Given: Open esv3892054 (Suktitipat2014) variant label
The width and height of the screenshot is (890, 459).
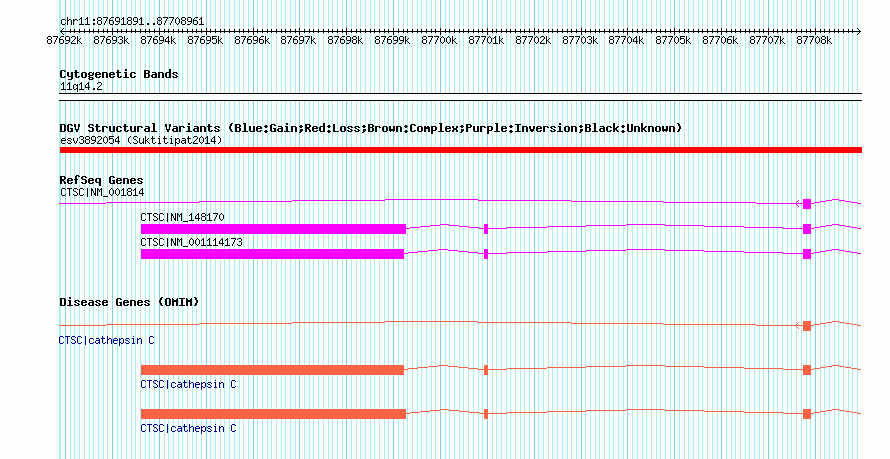Looking at the screenshot, I should 141,140.
